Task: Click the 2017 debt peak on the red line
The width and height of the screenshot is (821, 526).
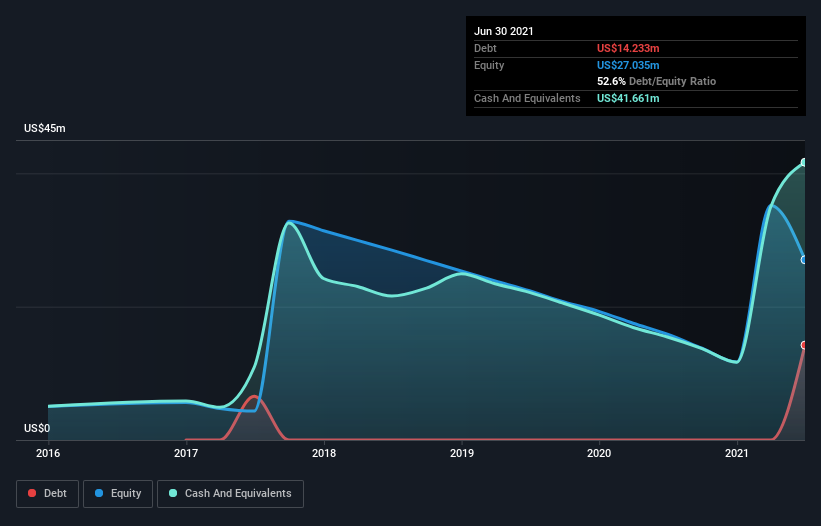Action: tap(254, 397)
